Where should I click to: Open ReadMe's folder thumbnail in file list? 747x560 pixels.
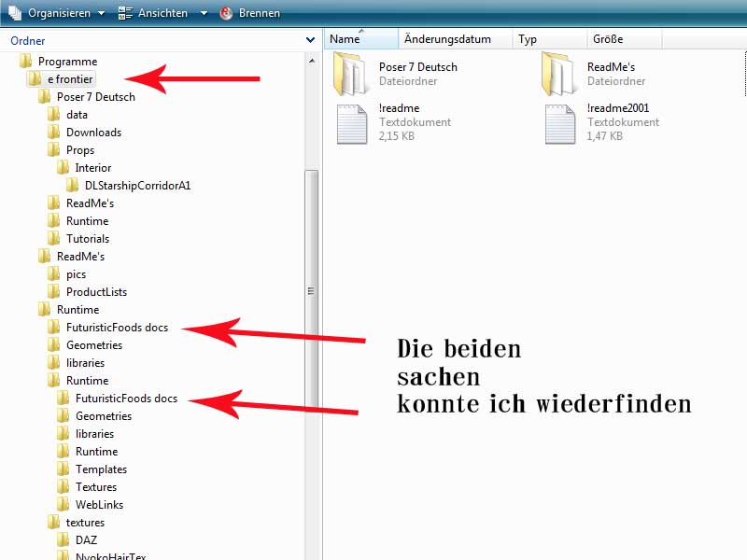point(558,75)
